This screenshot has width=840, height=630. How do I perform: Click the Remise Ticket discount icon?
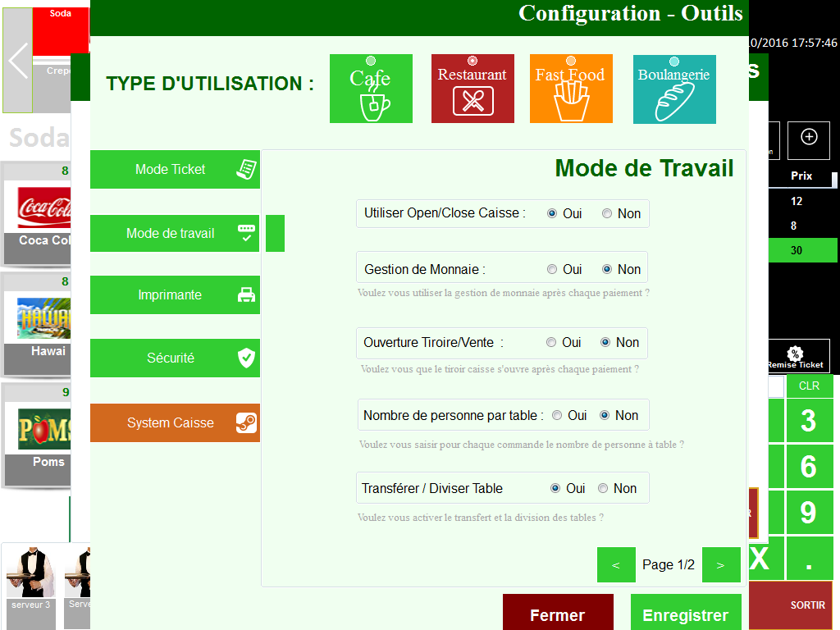pyautogui.click(x=796, y=353)
